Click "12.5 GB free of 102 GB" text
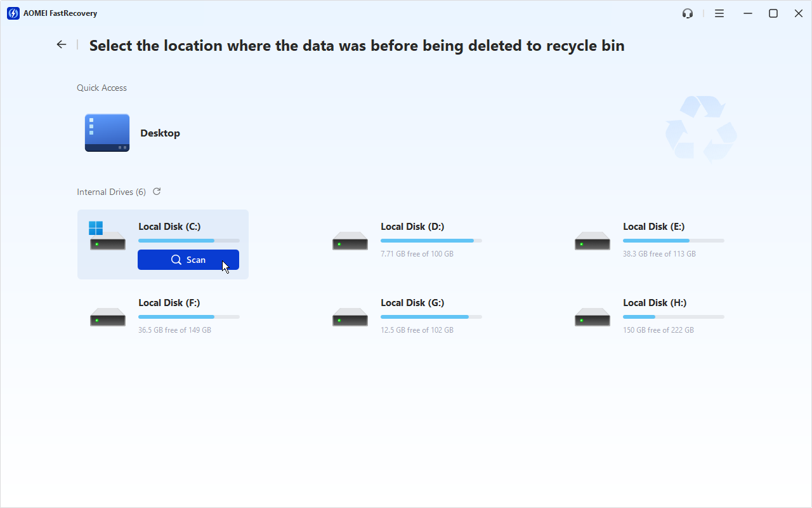812x508 pixels. pyautogui.click(x=417, y=330)
